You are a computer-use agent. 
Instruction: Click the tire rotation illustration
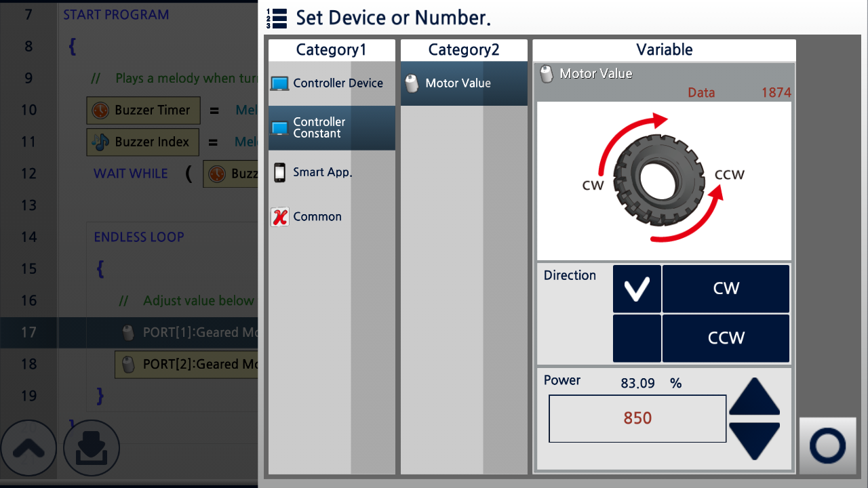(x=664, y=181)
